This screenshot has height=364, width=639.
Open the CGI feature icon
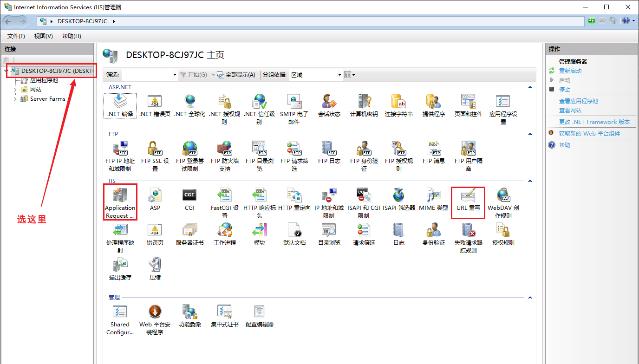(x=190, y=200)
